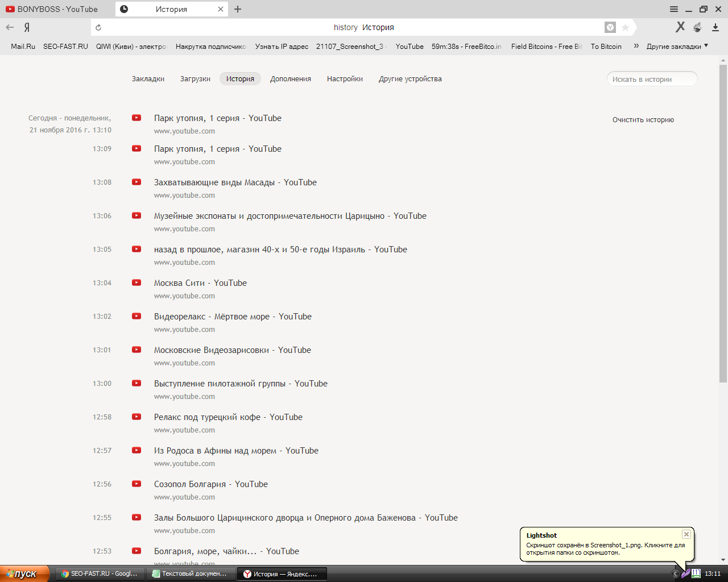The width and height of the screenshot is (728, 582).
Task: Click the 'Очистить историю' link
Action: click(x=643, y=120)
